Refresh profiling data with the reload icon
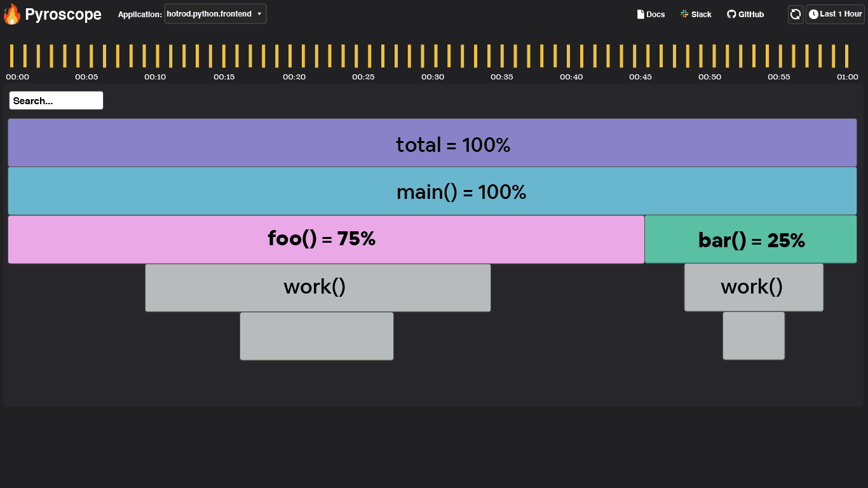868x488 pixels. click(796, 14)
